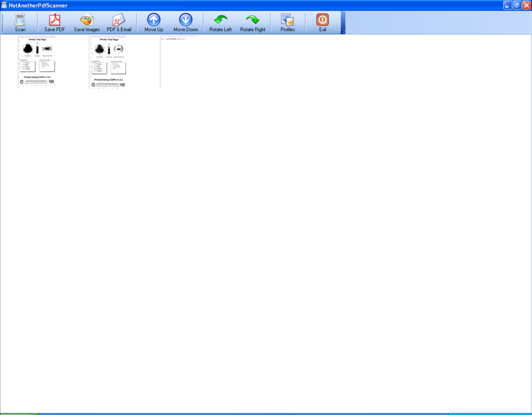The height and width of the screenshot is (415, 532).
Task: Click the toolbar drag grip handle
Action: (2, 23)
